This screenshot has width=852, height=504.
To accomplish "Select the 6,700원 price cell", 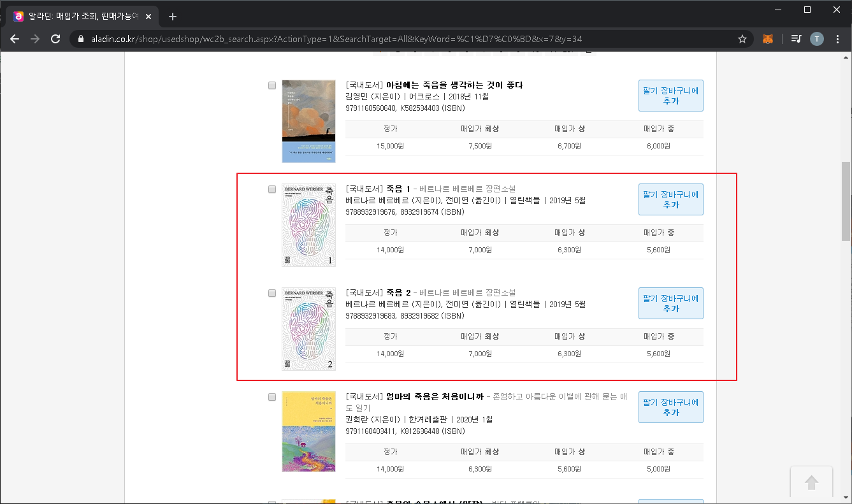I will click(x=569, y=146).
